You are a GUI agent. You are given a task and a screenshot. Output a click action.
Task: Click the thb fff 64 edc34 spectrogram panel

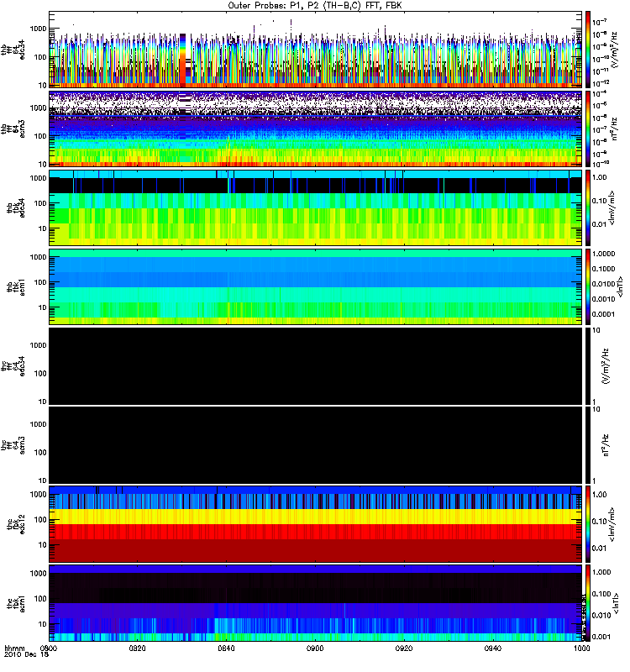316,50
